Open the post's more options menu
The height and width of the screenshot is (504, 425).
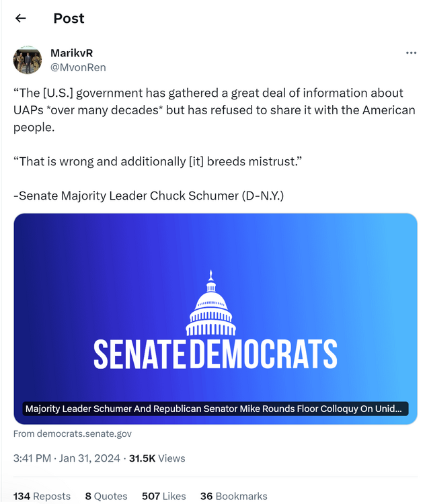(411, 53)
